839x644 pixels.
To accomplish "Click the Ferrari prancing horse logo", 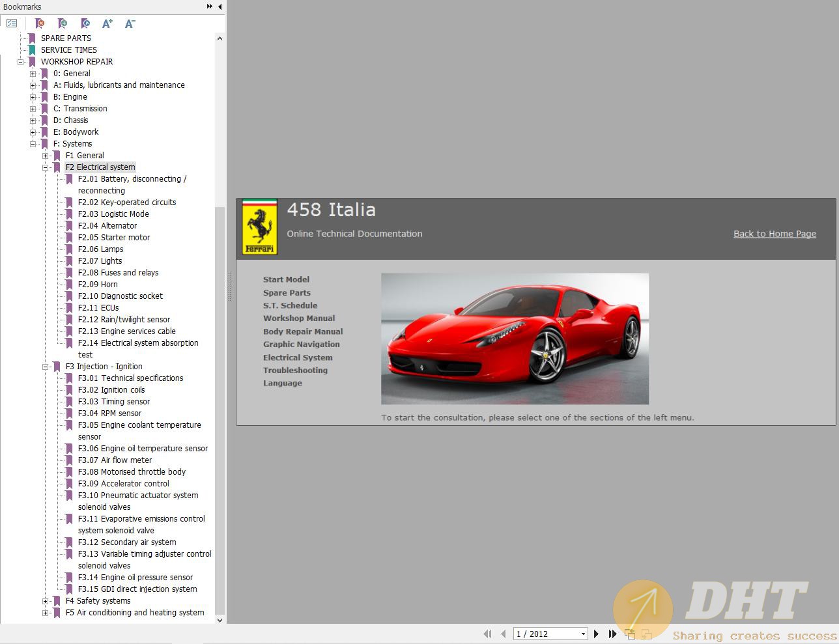I will pos(260,227).
